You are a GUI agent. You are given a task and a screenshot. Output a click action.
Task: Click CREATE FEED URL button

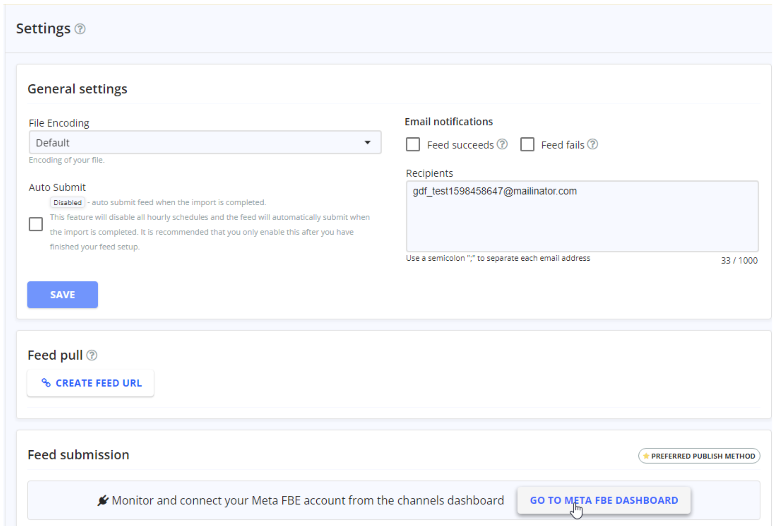[x=91, y=384]
